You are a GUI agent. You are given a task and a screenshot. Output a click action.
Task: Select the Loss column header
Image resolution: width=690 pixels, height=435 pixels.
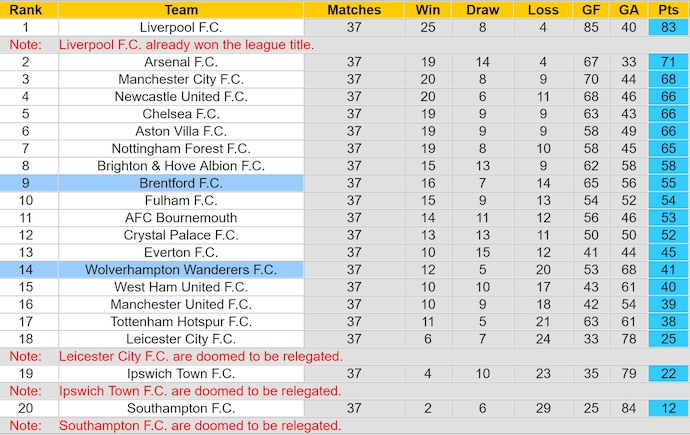[543, 10]
